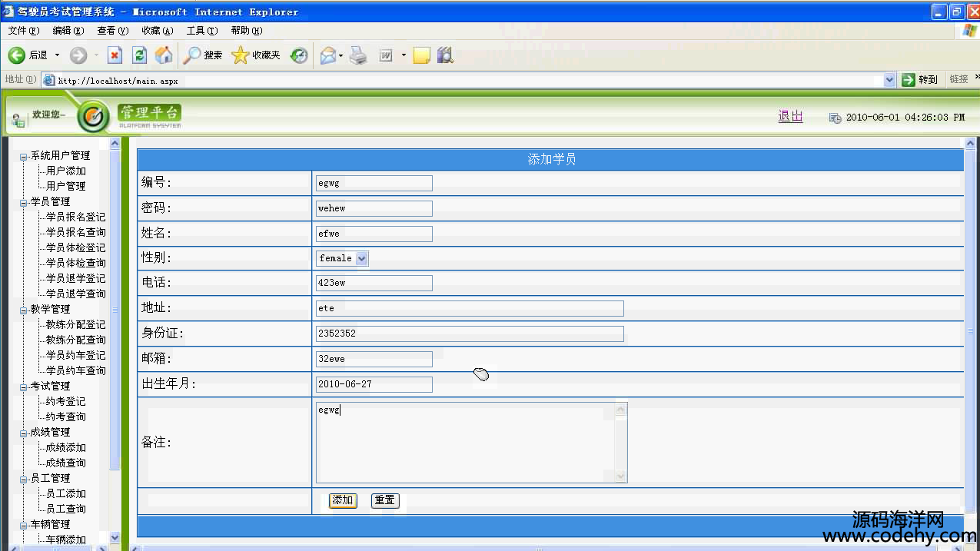Click the Forward arrow icon
Image resolution: width=980 pixels, height=551 pixels.
78,55
